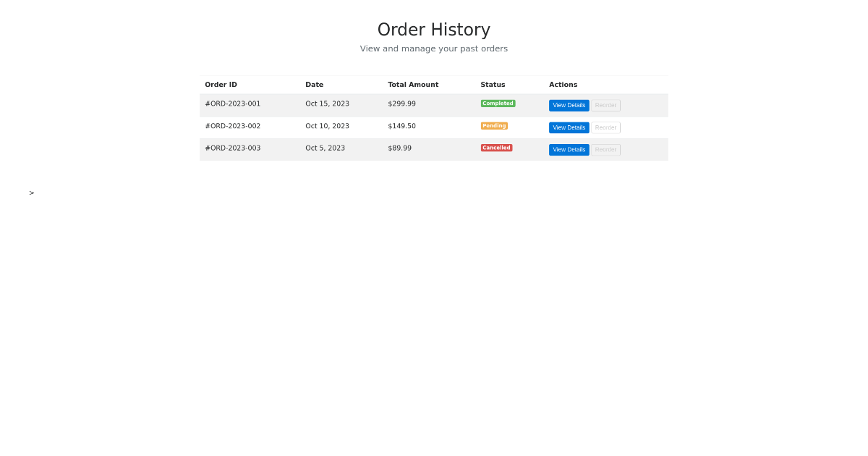Click the Oct 5, 2023 date cell
868x456 pixels.
325,148
